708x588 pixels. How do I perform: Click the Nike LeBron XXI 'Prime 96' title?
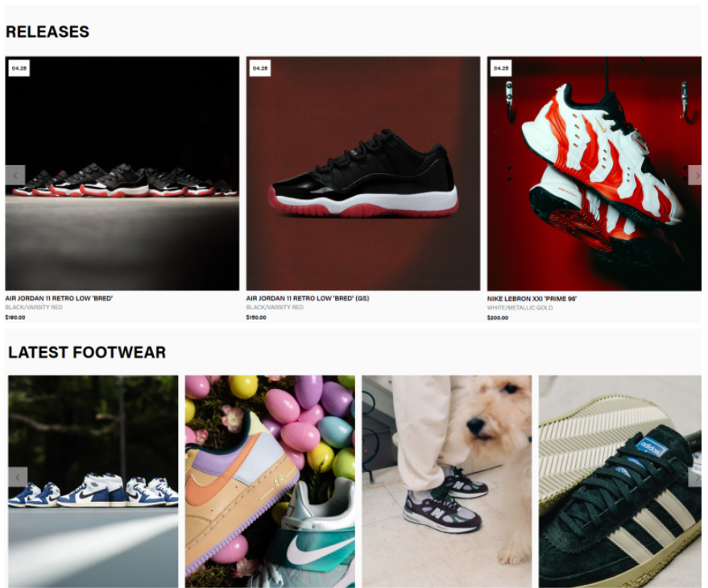532,299
